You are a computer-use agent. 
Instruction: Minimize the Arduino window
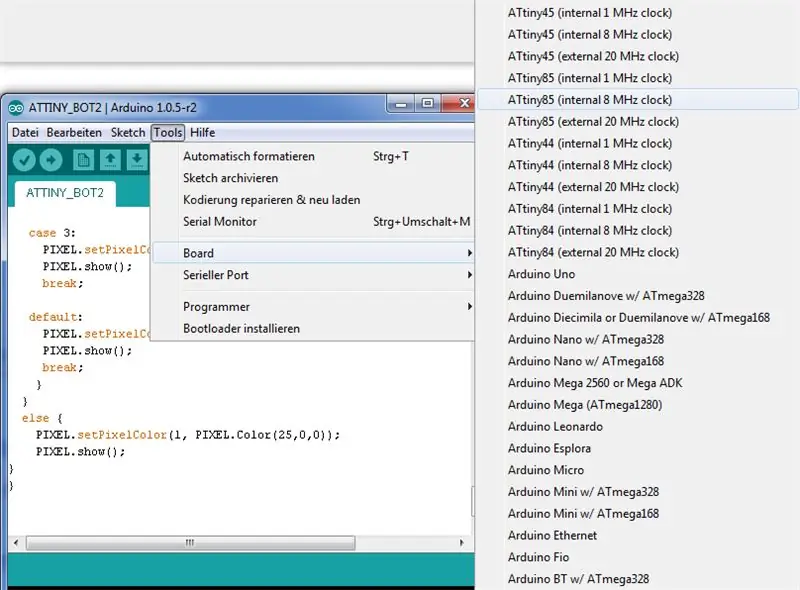click(401, 104)
